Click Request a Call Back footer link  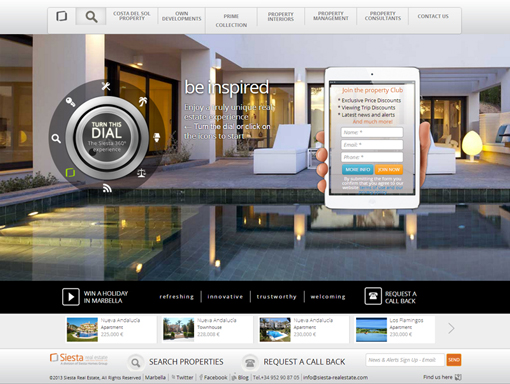(x=304, y=362)
